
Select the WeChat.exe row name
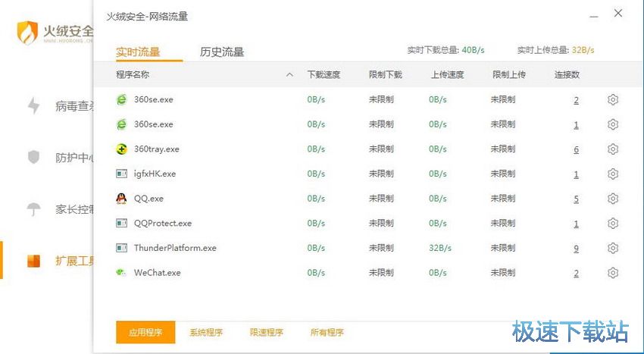coord(158,273)
